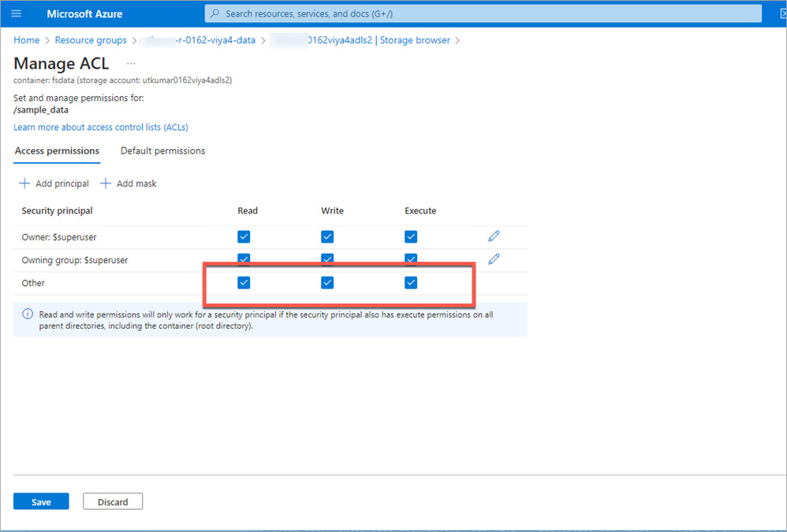Uncheck Write permission for Other

click(x=327, y=283)
